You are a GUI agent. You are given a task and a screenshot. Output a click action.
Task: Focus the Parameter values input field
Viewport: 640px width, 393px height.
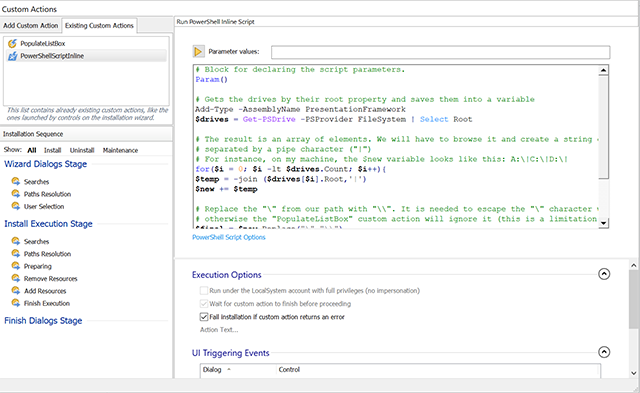[x=440, y=52]
